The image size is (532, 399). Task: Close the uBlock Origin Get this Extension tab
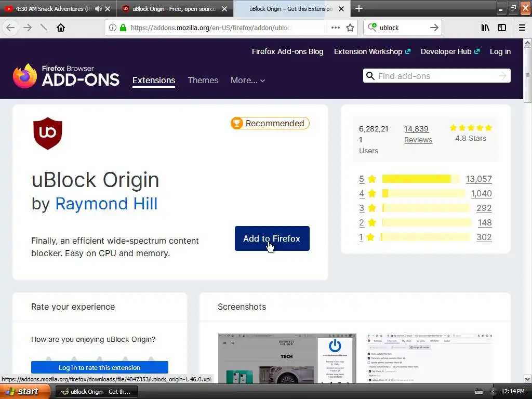[341, 9]
